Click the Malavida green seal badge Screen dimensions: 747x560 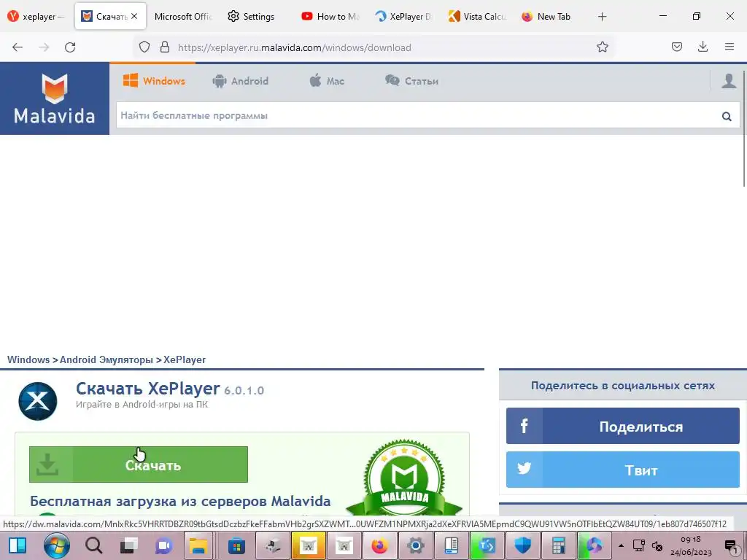pos(404,478)
